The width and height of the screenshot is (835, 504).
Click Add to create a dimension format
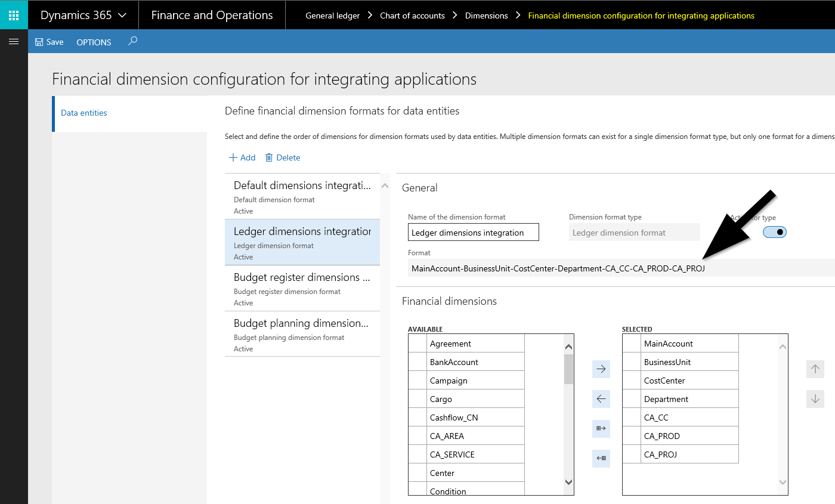pyautogui.click(x=242, y=157)
